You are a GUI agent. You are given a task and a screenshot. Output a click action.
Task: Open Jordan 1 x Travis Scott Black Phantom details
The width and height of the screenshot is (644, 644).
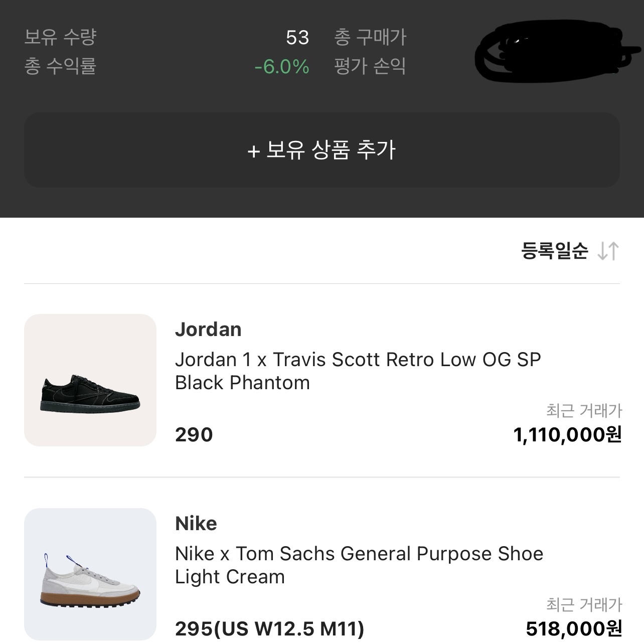[x=358, y=371]
